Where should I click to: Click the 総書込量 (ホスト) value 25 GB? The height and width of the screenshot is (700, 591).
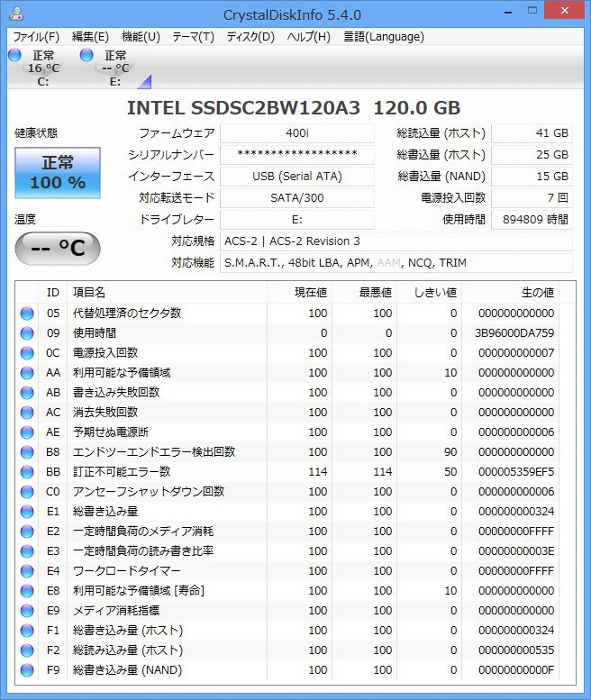coord(532,154)
